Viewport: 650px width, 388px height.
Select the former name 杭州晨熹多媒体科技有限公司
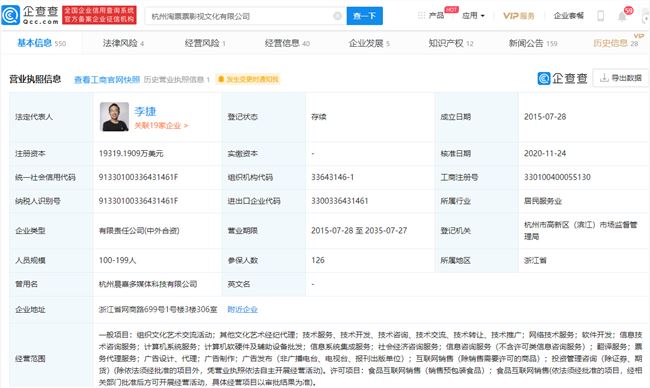148,284
